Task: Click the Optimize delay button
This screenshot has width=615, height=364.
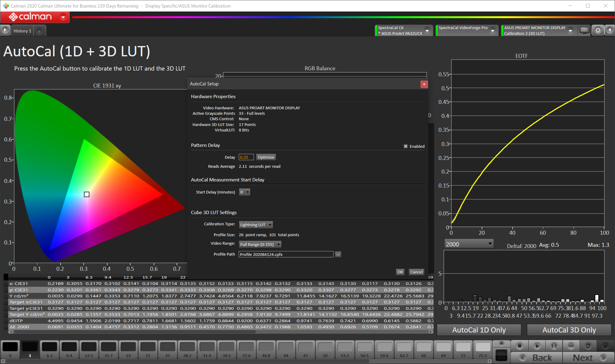Action: pos(266,157)
